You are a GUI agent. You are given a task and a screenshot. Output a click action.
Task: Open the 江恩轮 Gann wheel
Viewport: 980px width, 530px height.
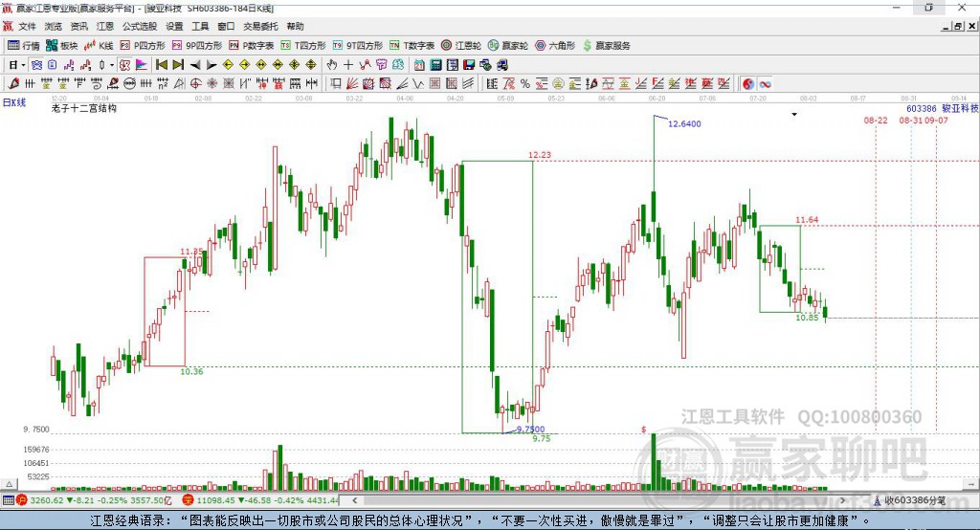point(461,46)
